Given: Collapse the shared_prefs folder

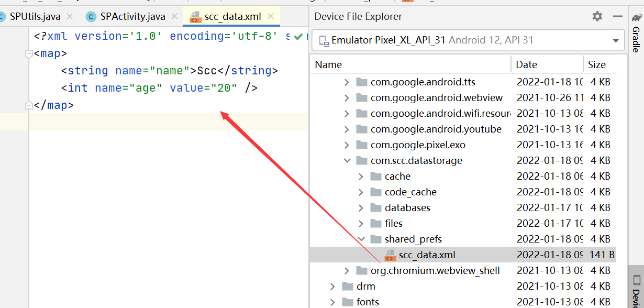Looking at the screenshot, I should coord(361,239).
